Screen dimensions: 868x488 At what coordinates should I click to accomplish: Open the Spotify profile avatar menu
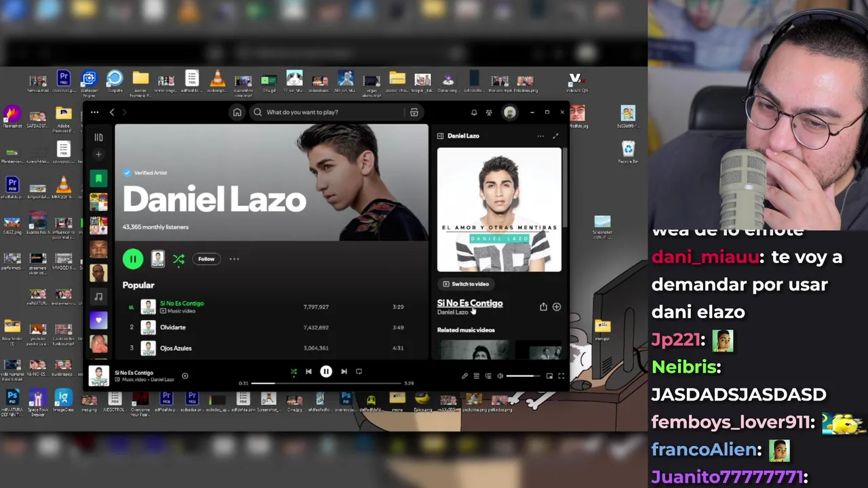click(x=510, y=113)
